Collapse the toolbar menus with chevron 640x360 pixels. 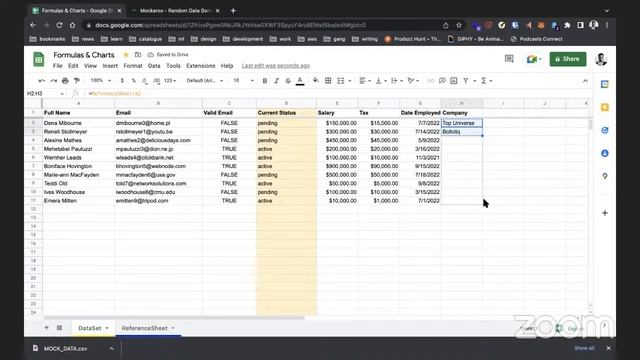pos(585,81)
